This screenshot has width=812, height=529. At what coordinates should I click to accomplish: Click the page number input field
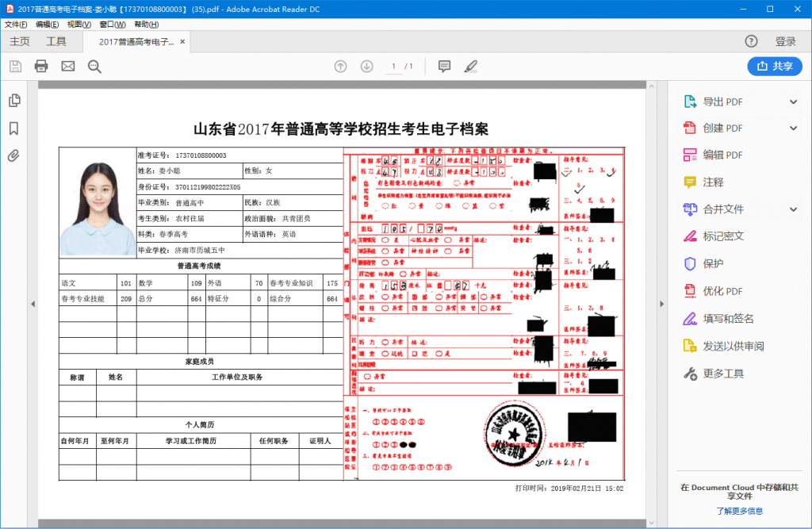click(x=394, y=67)
